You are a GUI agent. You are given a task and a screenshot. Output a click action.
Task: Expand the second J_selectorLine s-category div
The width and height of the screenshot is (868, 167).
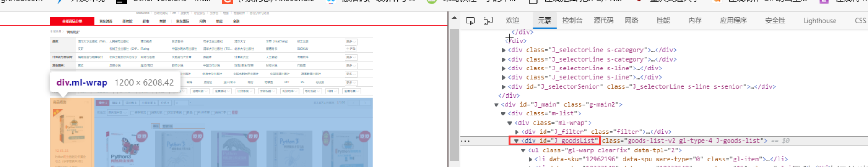click(x=504, y=59)
